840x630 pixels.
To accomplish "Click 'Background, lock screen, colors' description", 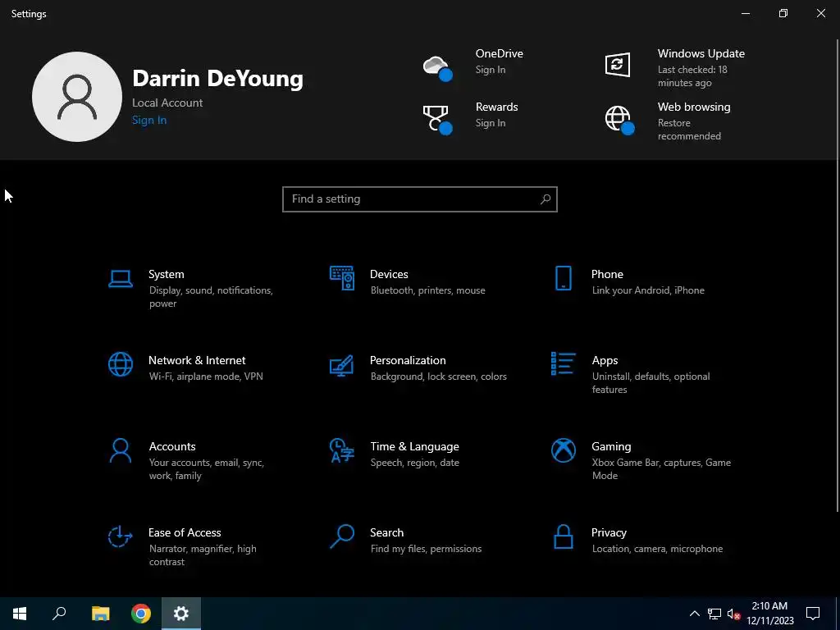I will (438, 377).
